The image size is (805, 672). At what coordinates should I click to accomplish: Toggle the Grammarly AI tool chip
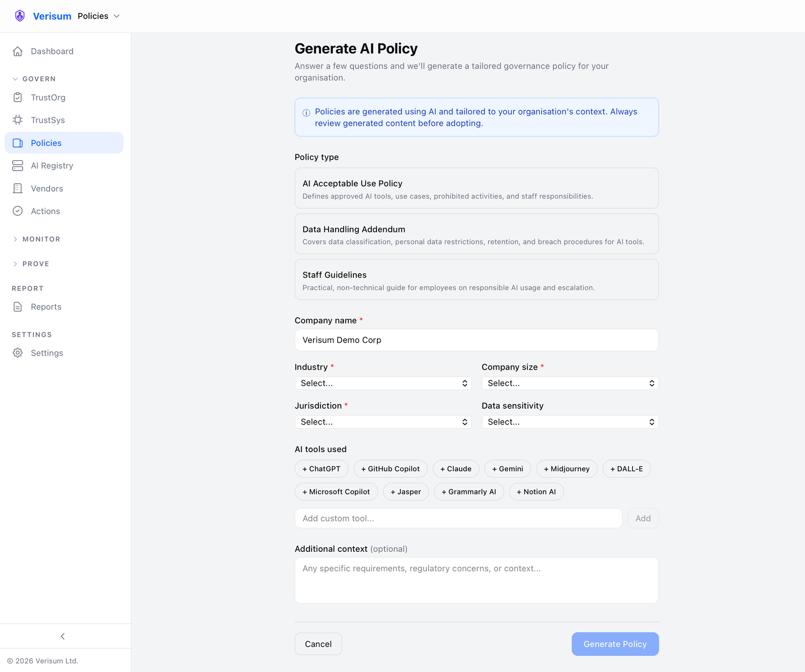click(x=468, y=491)
